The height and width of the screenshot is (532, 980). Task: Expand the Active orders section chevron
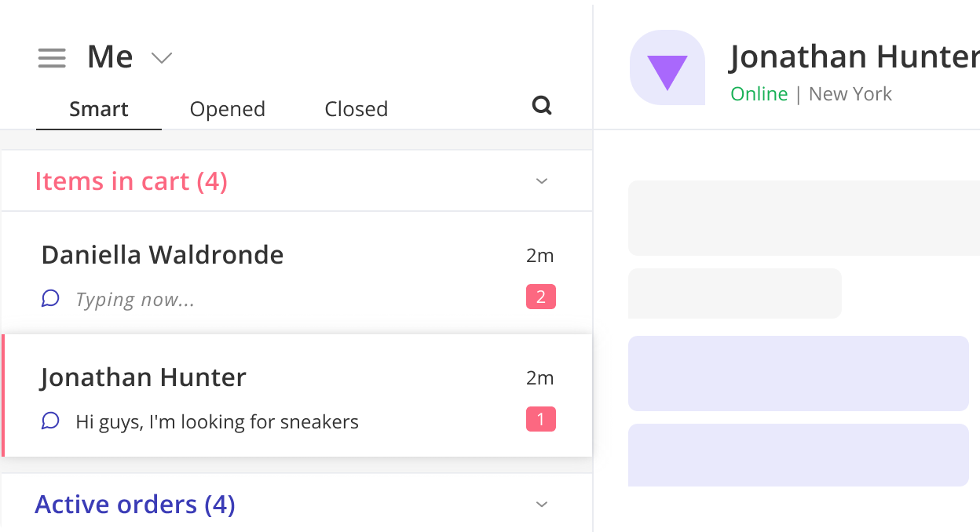point(542,504)
